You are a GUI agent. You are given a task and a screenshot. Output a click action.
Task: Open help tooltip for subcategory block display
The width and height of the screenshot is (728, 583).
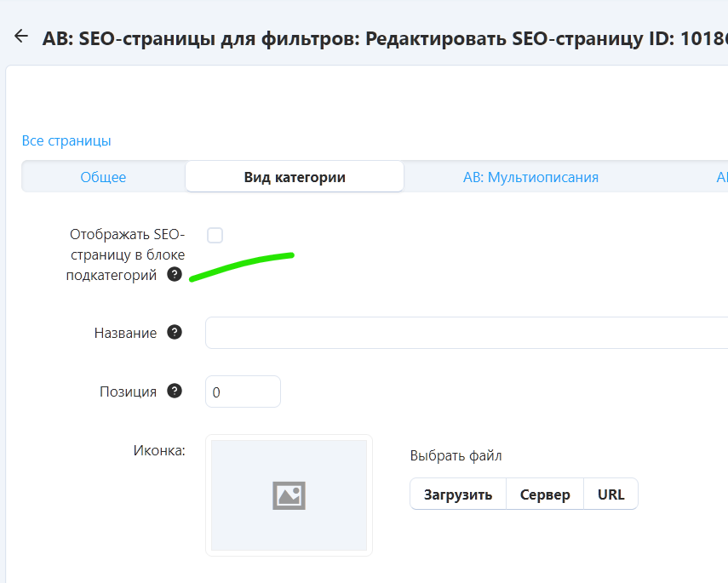(x=174, y=274)
